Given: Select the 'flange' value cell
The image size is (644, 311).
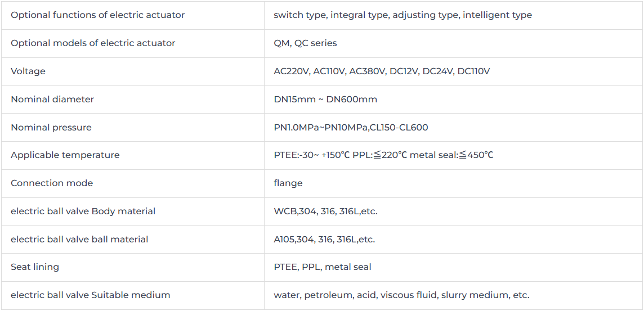Looking at the screenshot, I should click(454, 183).
